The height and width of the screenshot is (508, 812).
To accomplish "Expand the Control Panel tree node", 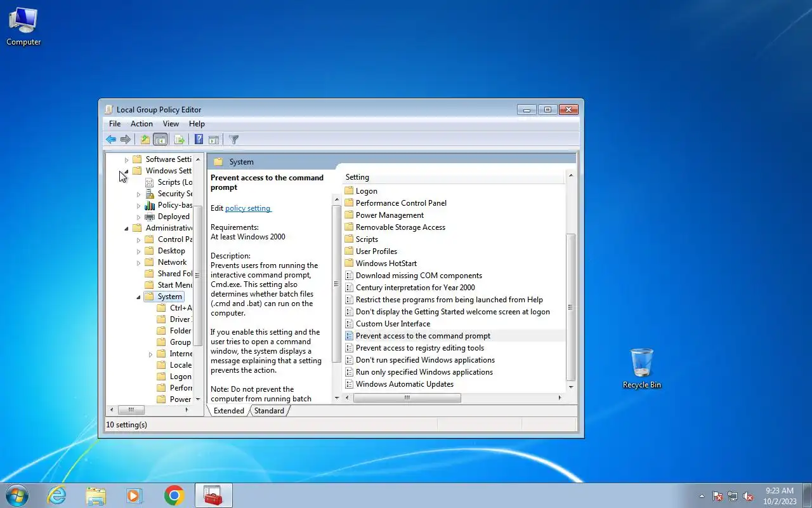I will tap(138, 240).
